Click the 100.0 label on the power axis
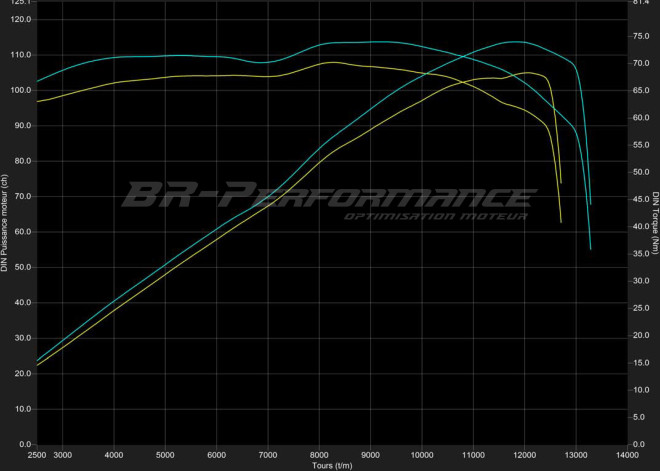 (x=20, y=90)
